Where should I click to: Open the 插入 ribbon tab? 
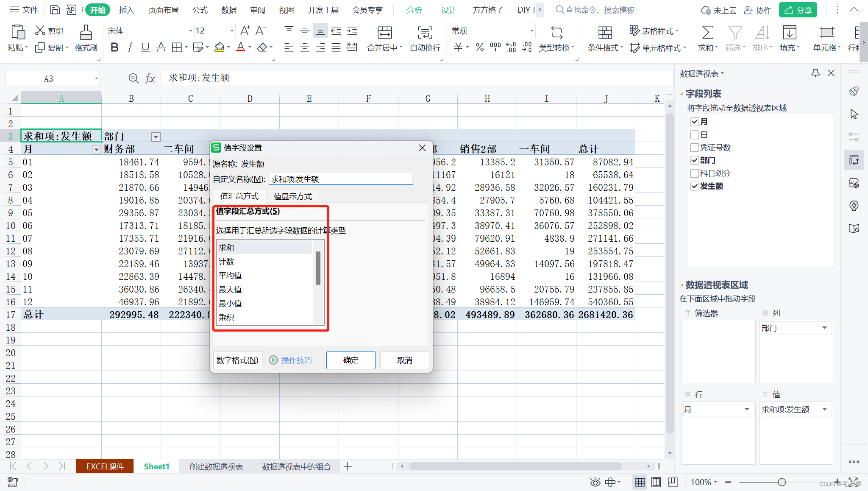pyautogui.click(x=126, y=10)
